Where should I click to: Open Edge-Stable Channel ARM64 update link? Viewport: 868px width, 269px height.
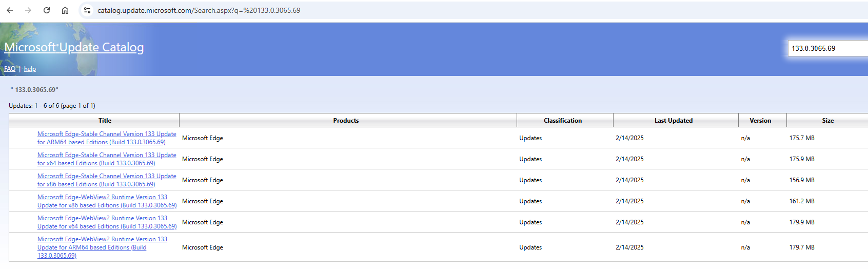click(107, 138)
